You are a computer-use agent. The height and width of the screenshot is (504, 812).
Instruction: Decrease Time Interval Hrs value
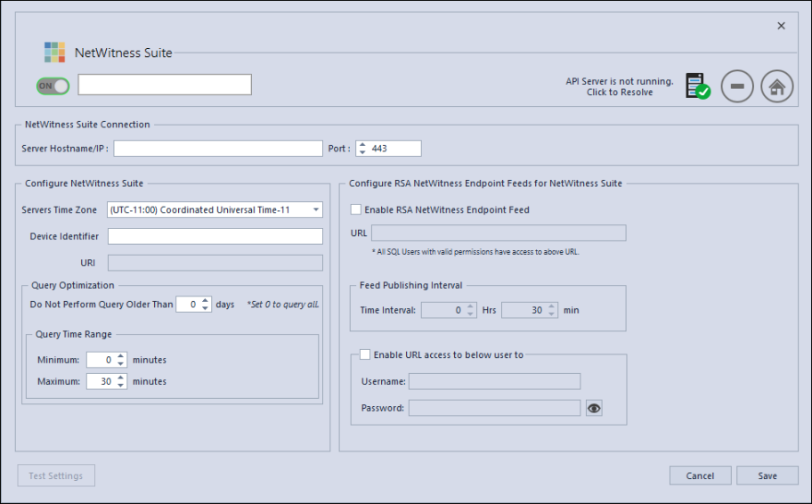470,314
